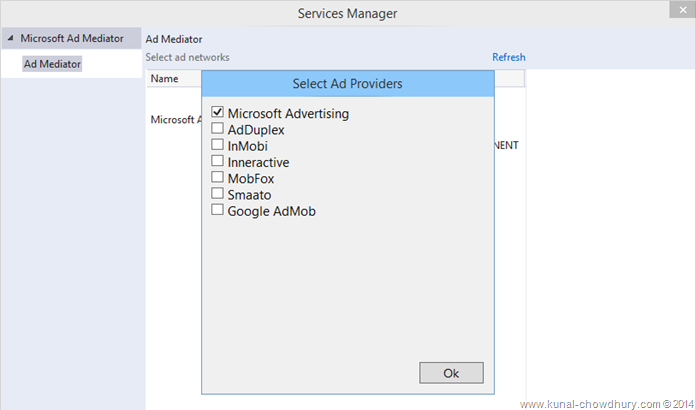Uncheck the Microsoft Advertising checkbox
The width and height of the screenshot is (696, 410).
click(217, 113)
